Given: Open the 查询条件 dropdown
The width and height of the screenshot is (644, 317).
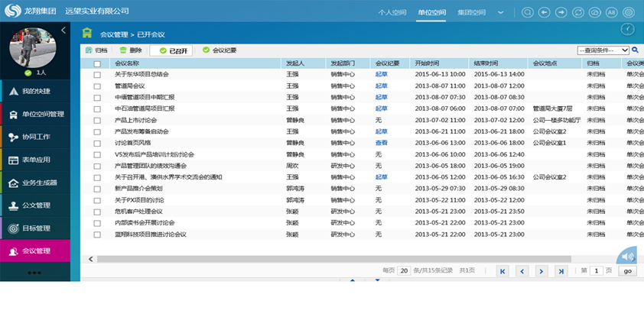Looking at the screenshot, I should coord(603,50).
